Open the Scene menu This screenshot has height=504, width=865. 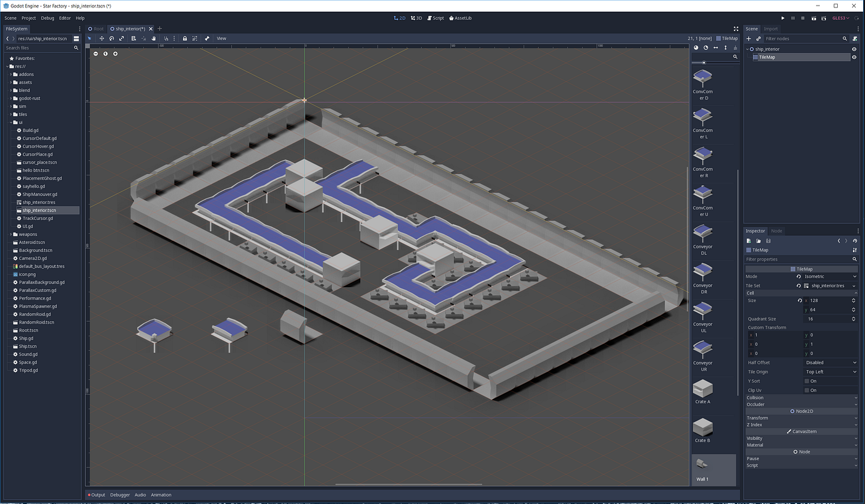click(x=11, y=18)
